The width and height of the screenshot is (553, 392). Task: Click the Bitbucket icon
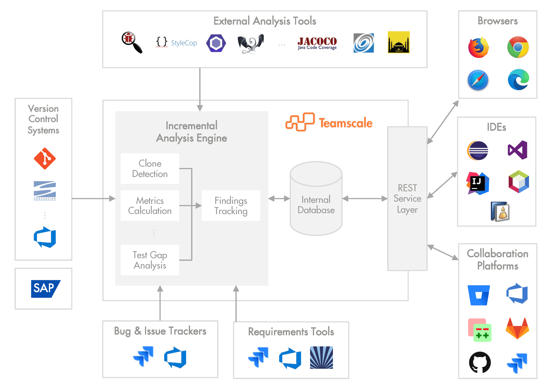(479, 295)
